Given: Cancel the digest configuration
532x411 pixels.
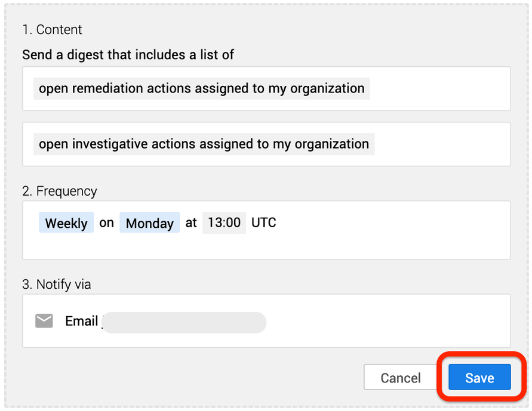Looking at the screenshot, I should click(400, 377).
